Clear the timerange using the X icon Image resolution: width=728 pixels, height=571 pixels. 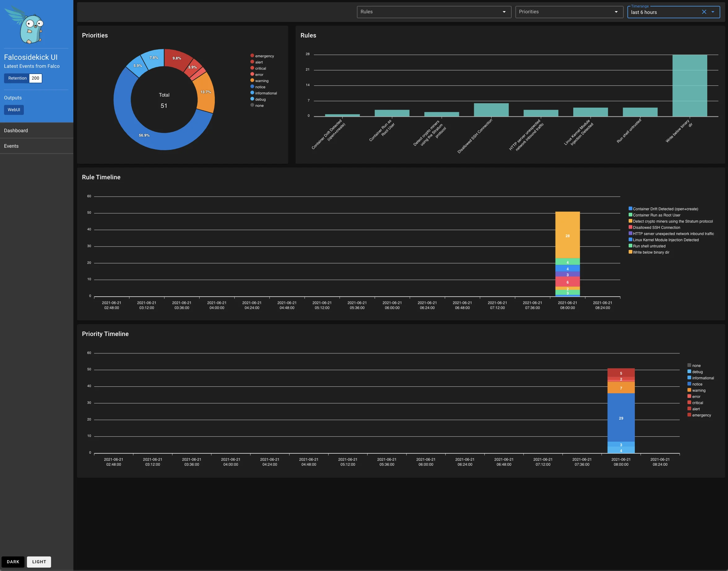coord(704,12)
